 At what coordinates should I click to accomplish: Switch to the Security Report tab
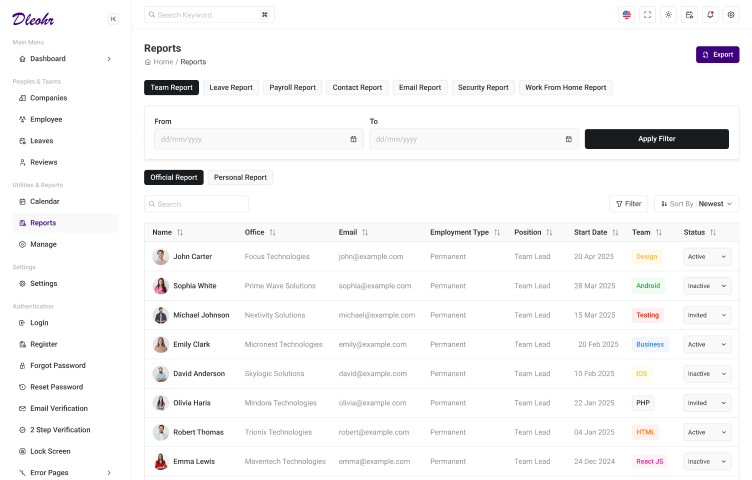click(483, 87)
